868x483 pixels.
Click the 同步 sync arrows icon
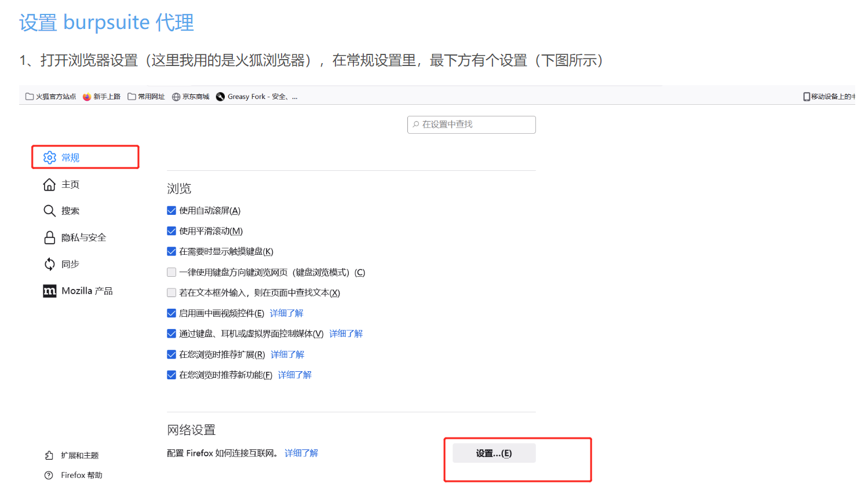tap(50, 264)
